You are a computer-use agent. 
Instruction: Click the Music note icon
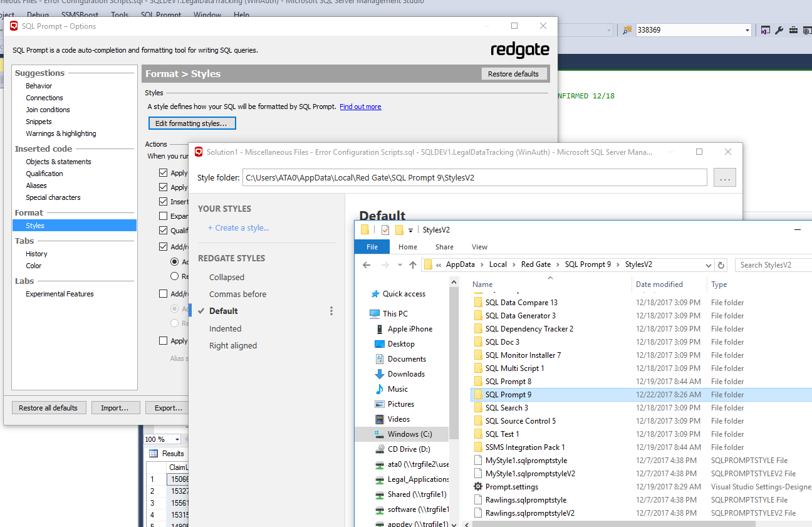[x=380, y=389]
